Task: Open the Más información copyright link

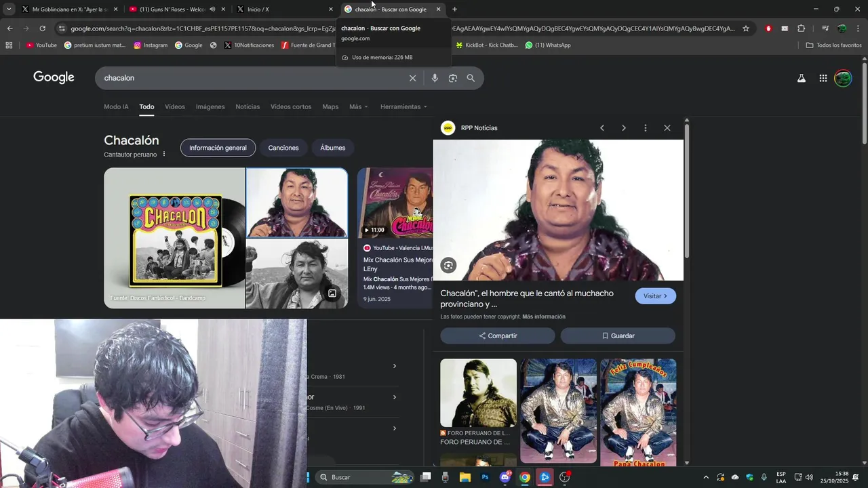Action: [544, 317]
